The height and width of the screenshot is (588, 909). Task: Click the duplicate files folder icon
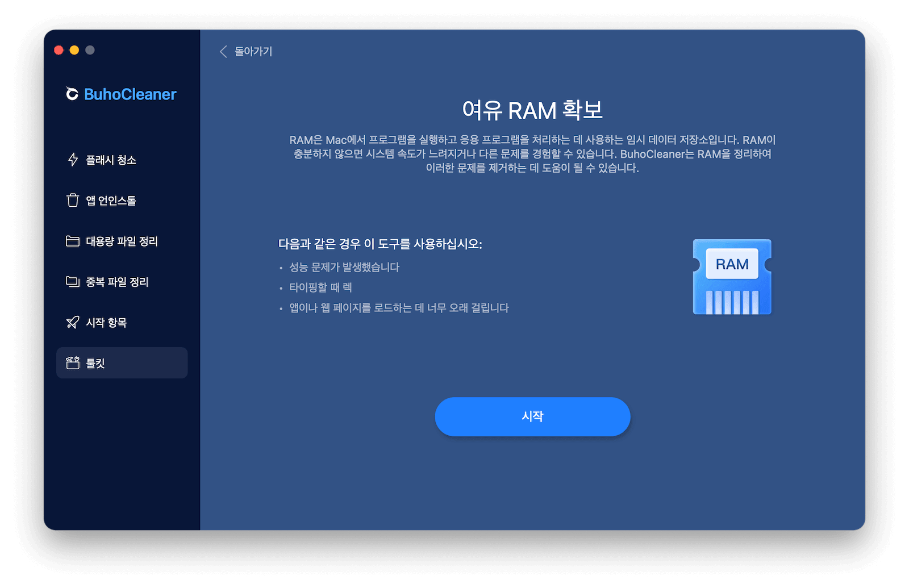73,282
